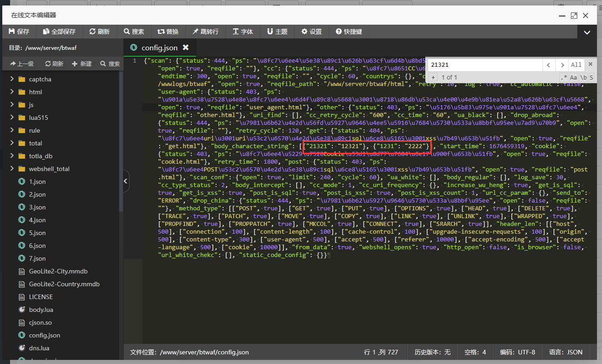Viewport: 602px width, 364px height.
Task: Open the Font (字体) settings
Action: 243,32
